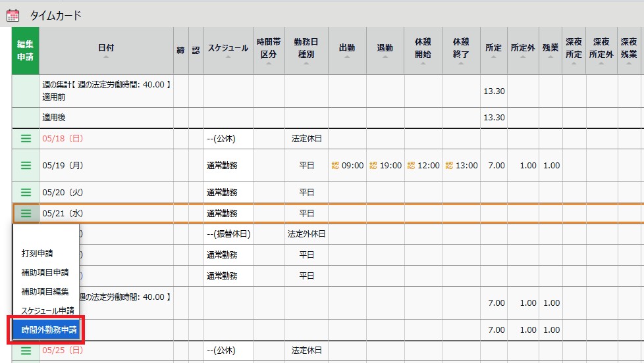This screenshot has width=644, height=363.
Task: Select 補助項目申請 menu entry
Action: (x=45, y=272)
